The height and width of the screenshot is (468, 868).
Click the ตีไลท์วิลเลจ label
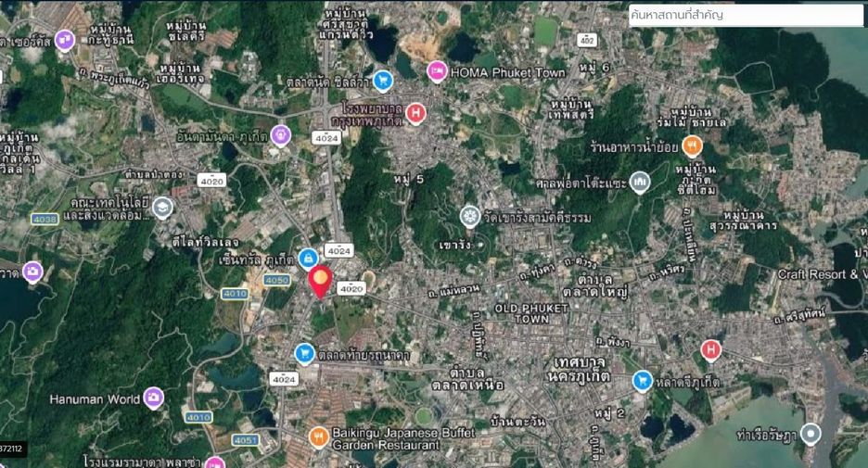click(205, 242)
